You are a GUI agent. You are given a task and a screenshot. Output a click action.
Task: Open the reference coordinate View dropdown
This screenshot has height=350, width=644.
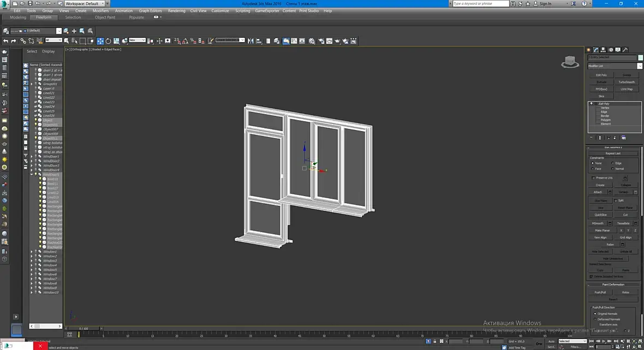(x=137, y=40)
